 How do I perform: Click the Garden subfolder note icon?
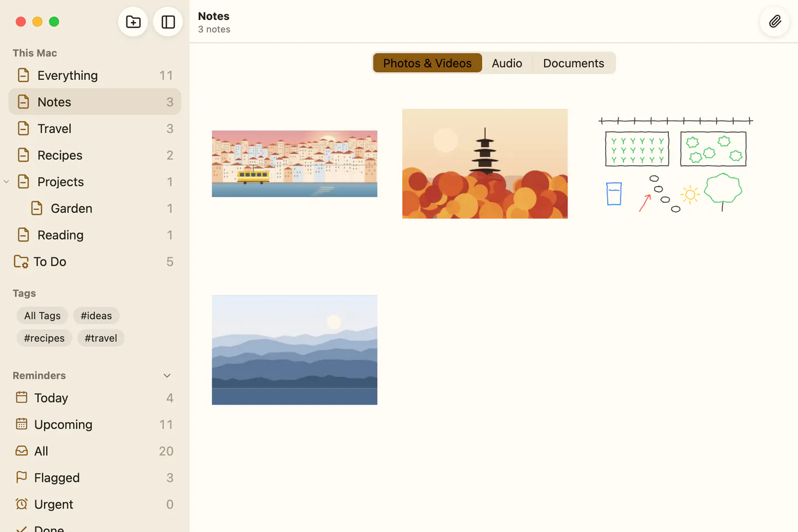[37, 208]
